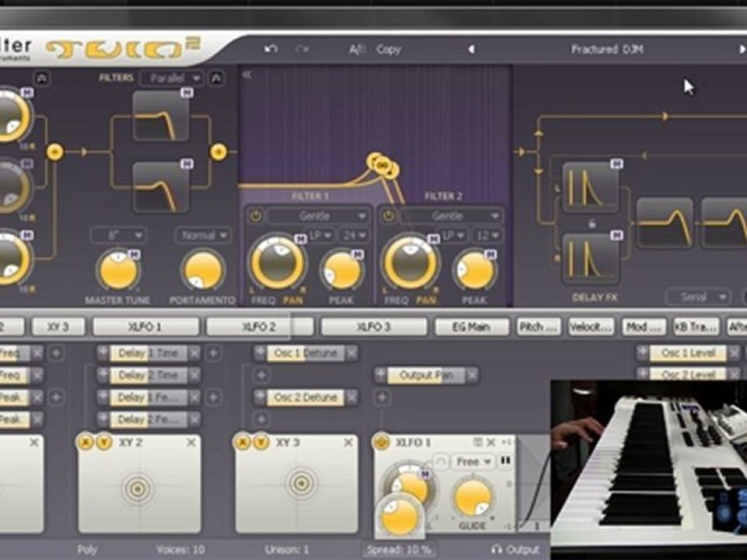This screenshot has height=560, width=747.
Task: Click the Master Tune knob
Action: coord(118,270)
